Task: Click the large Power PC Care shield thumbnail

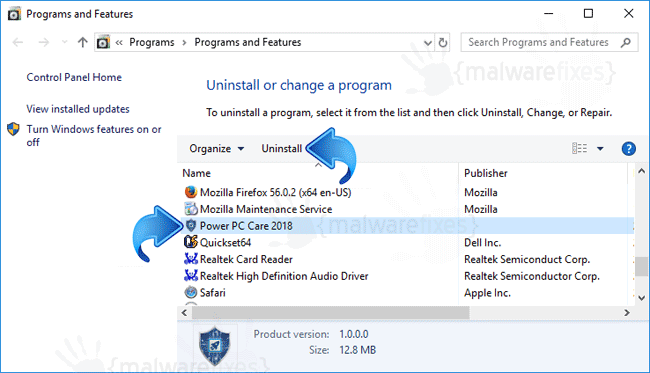Action: 214,345
